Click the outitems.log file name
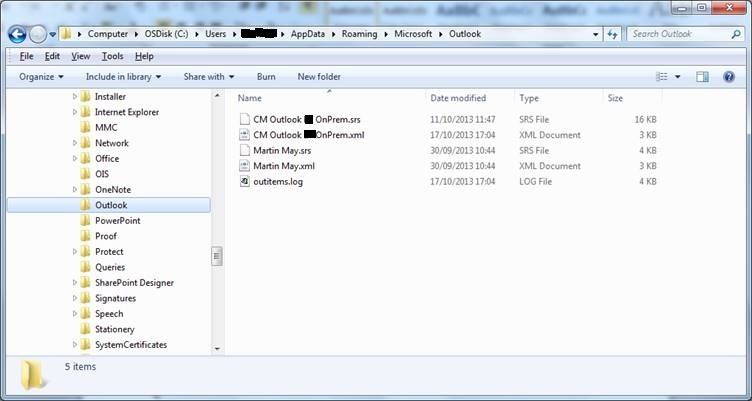This screenshot has width=752, height=401. [278, 182]
